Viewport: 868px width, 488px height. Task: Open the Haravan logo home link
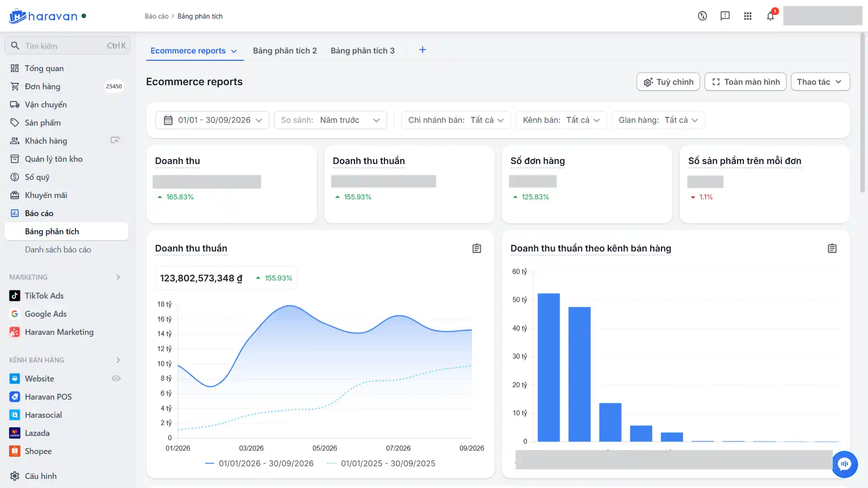pos(43,16)
